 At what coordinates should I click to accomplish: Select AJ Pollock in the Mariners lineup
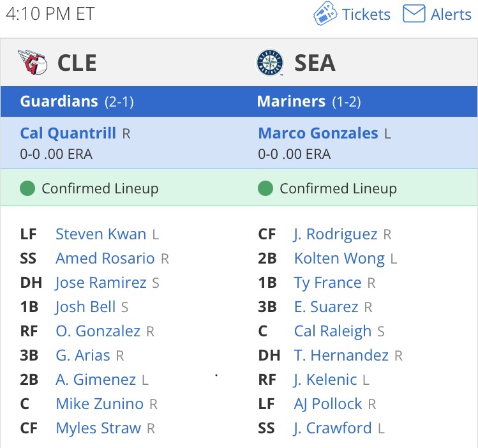[328, 403]
